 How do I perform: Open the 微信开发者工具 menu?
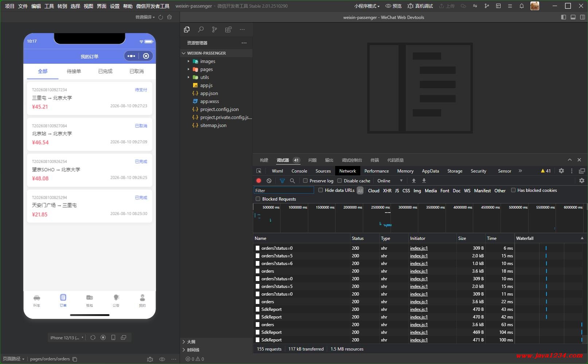(153, 6)
